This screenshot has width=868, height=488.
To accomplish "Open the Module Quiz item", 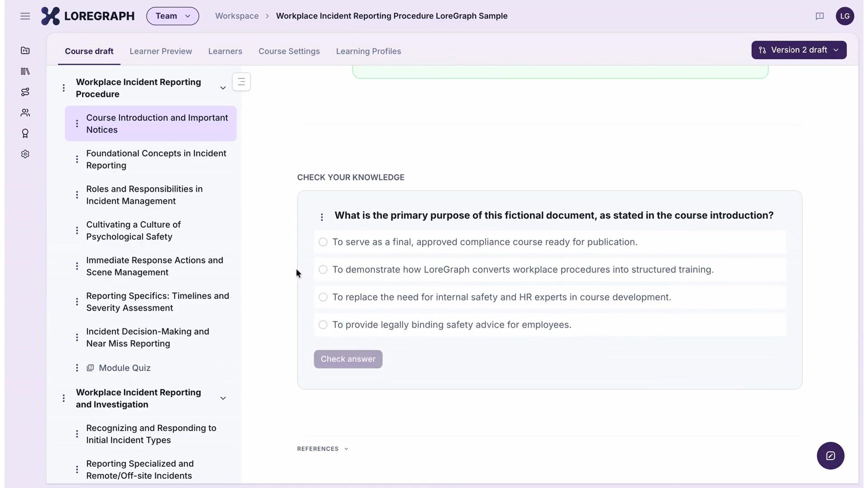I will (x=124, y=368).
